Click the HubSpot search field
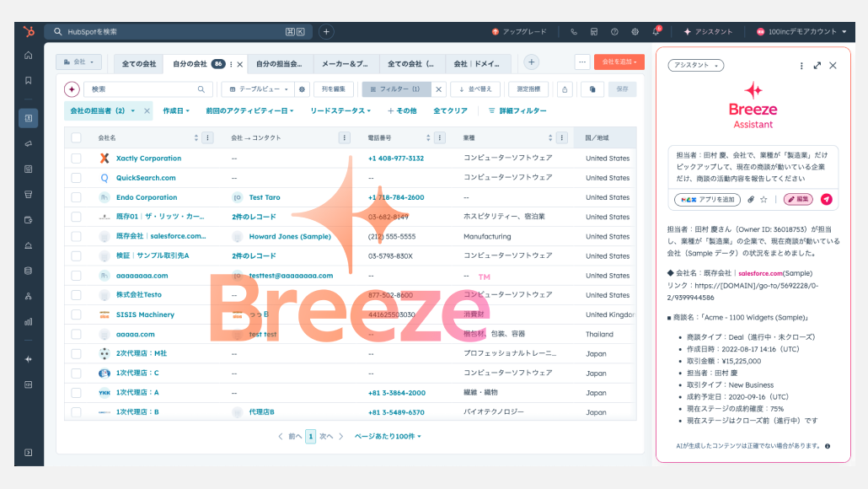 coord(177,32)
